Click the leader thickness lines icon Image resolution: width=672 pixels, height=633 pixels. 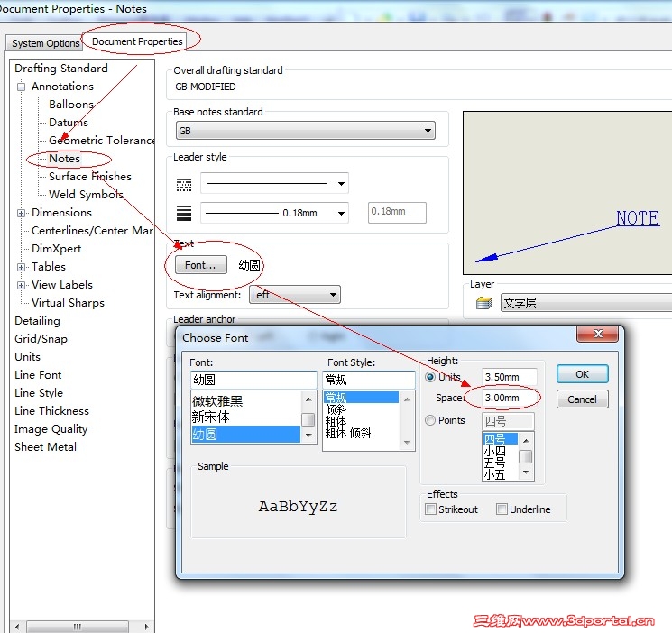184,213
